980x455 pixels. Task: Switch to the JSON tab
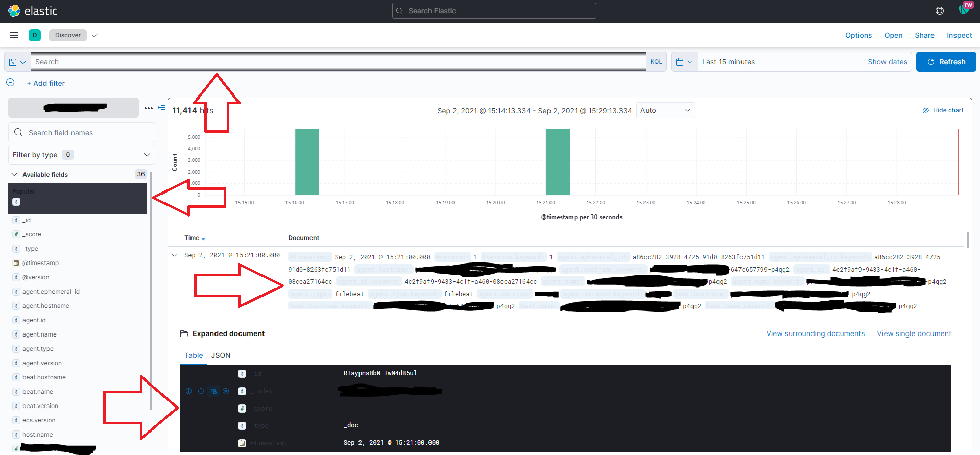tap(221, 355)
